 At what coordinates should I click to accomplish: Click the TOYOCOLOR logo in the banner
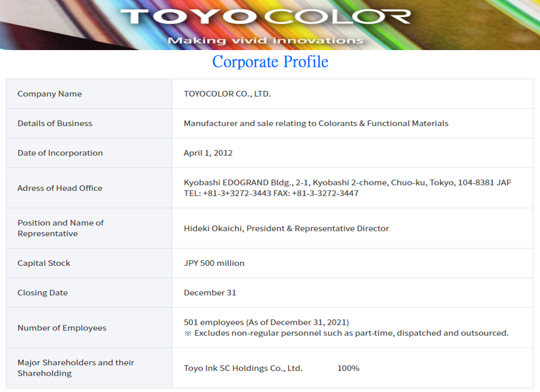tap(265, 17)
